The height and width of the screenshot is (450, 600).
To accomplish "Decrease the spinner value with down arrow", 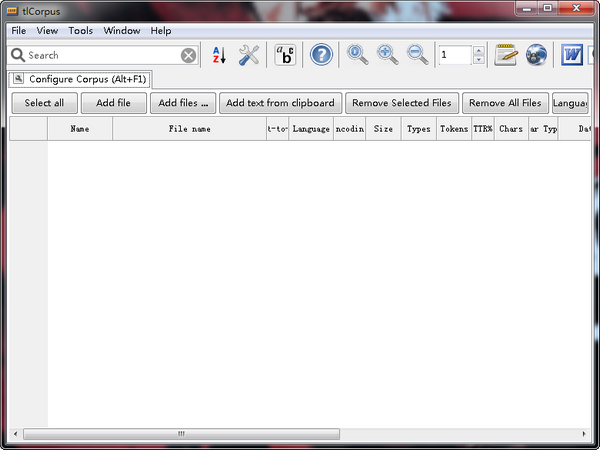I will coord(478,61).
